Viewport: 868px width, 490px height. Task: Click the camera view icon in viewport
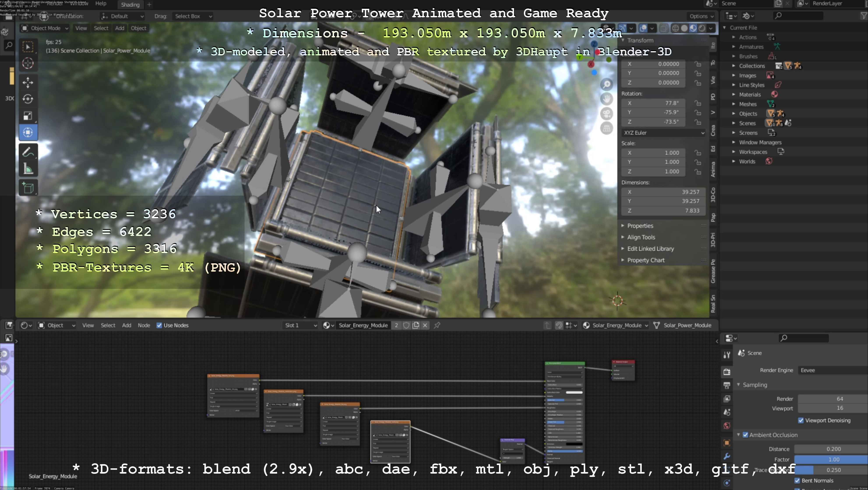click(x=607, y=114)
